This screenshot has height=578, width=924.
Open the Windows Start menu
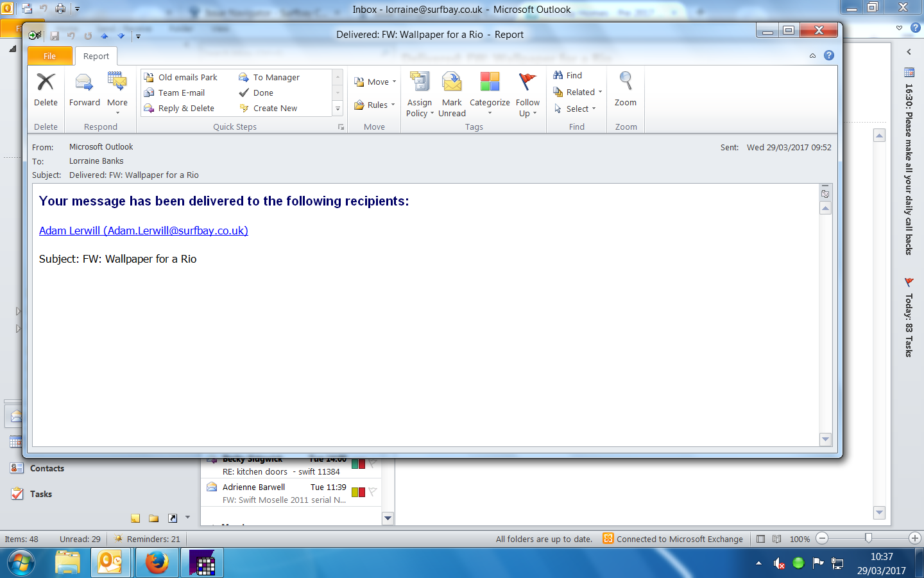coord(21,564)
